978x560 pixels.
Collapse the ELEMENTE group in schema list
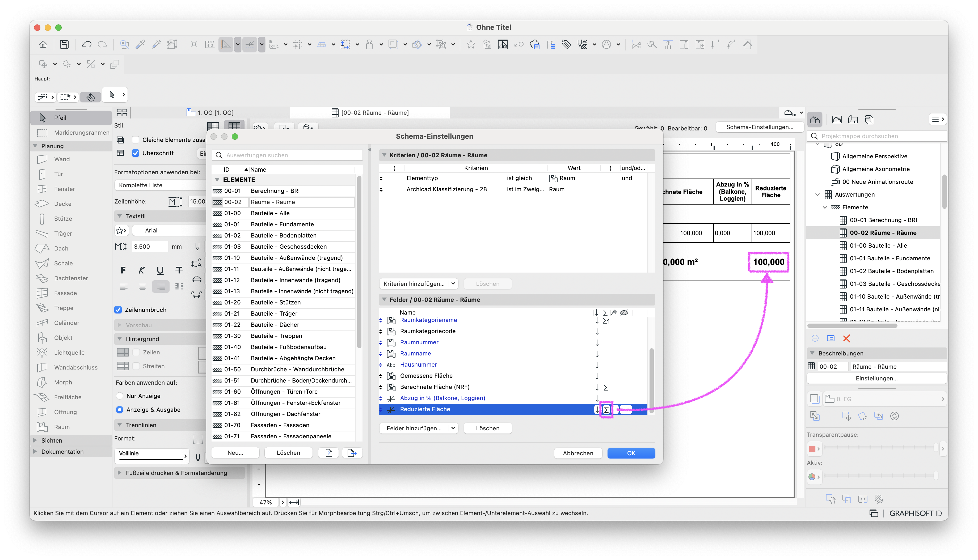(217, 180)
